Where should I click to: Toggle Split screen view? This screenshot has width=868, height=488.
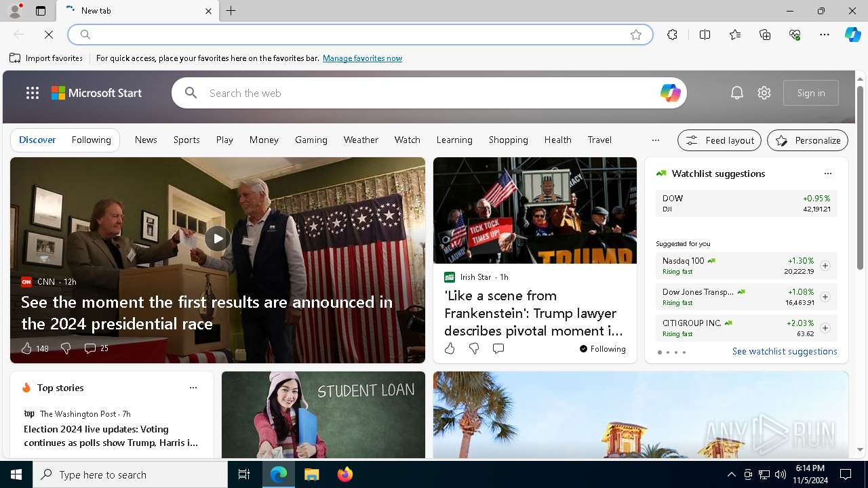click(x=705, y=35)
